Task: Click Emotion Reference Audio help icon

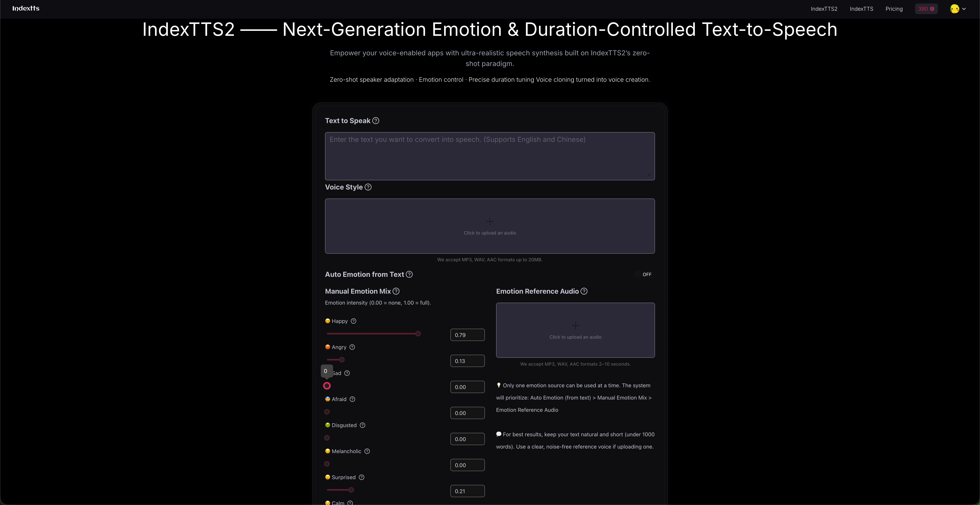Action: tap(584, 291)
